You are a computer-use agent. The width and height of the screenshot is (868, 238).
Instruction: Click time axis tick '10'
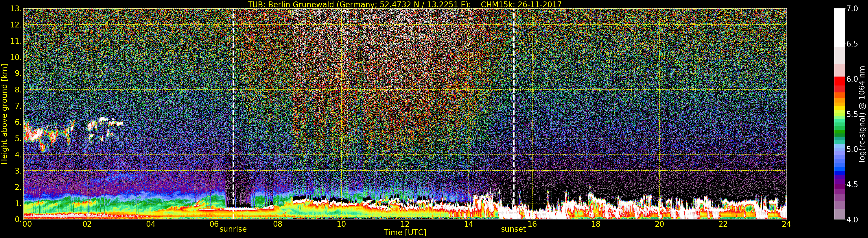tap(341, 224)
